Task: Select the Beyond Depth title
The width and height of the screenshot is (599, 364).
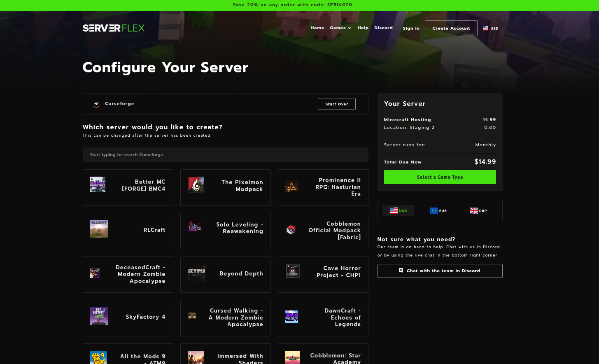Action: click(241, 273)
